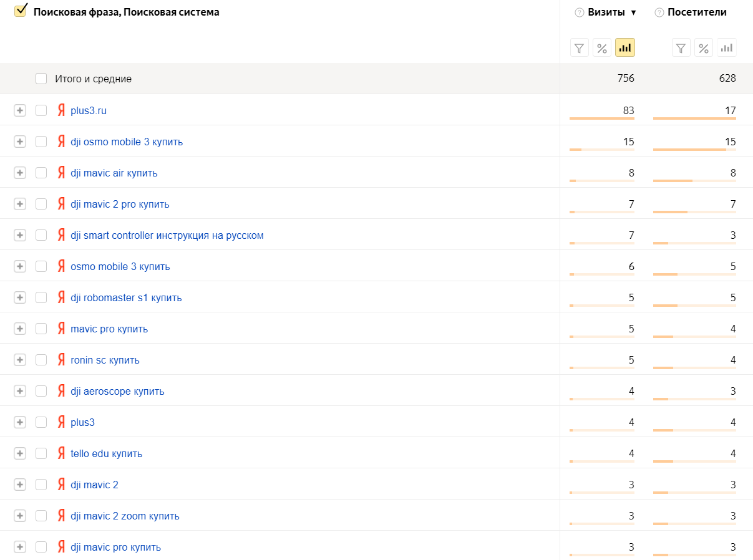Image resolution: width=753 pixels, height=560 pixels.
Task: Click total visitors value 628
Action: click(x=727, y=79)
